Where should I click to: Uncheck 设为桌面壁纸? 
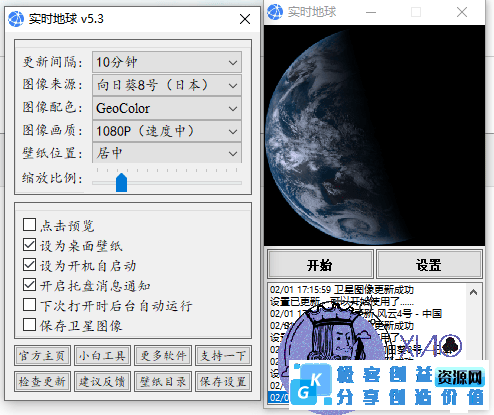[x=30, y=245]
